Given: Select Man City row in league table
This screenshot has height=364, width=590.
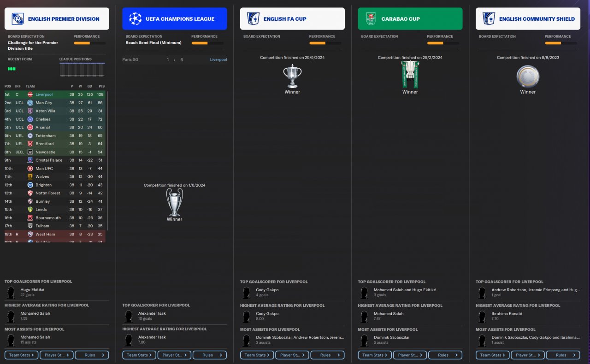Looking at the screenshot, I should [55, 103].
